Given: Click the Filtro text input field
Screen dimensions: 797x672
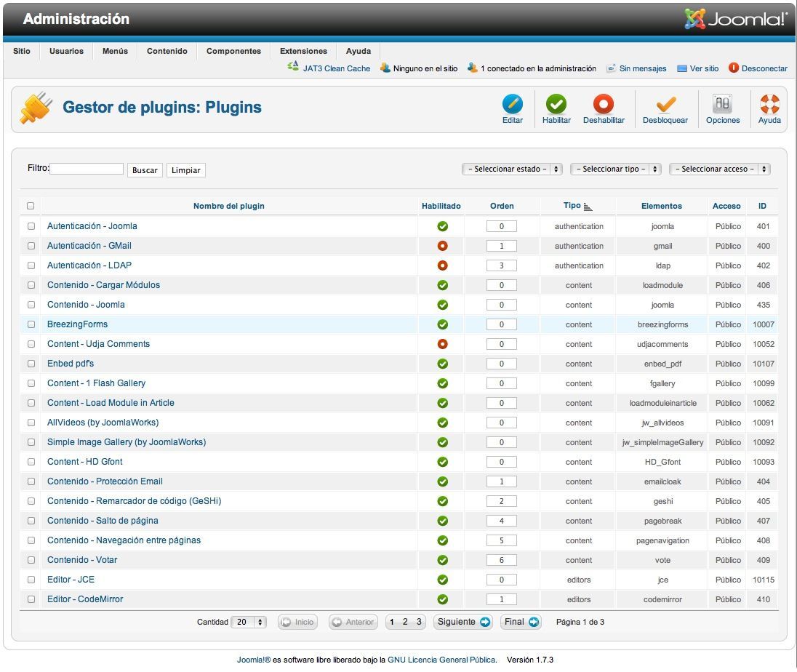Looking at the screenshot, I should click(x=87, y=169).
